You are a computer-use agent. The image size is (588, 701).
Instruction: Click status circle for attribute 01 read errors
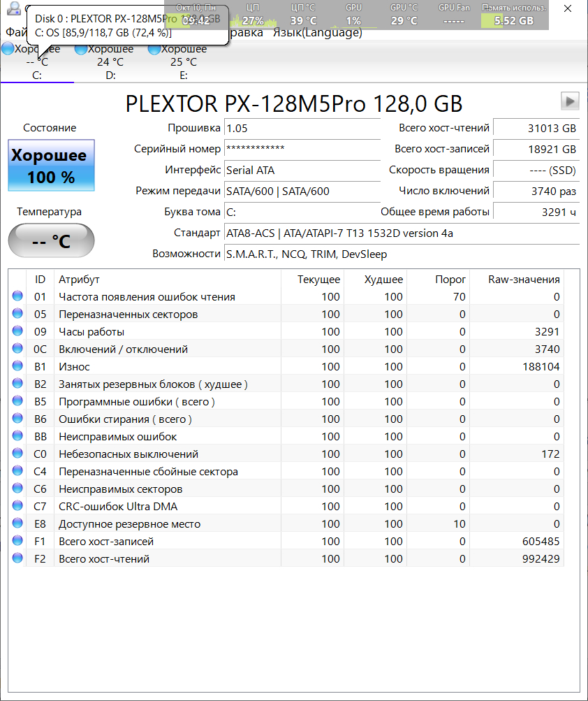click(17, 296)
